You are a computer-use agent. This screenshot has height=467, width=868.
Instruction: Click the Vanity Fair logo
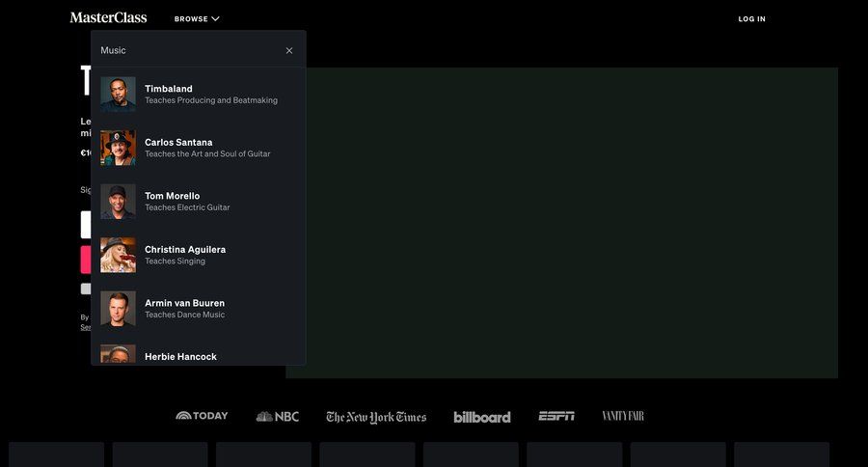623,416
